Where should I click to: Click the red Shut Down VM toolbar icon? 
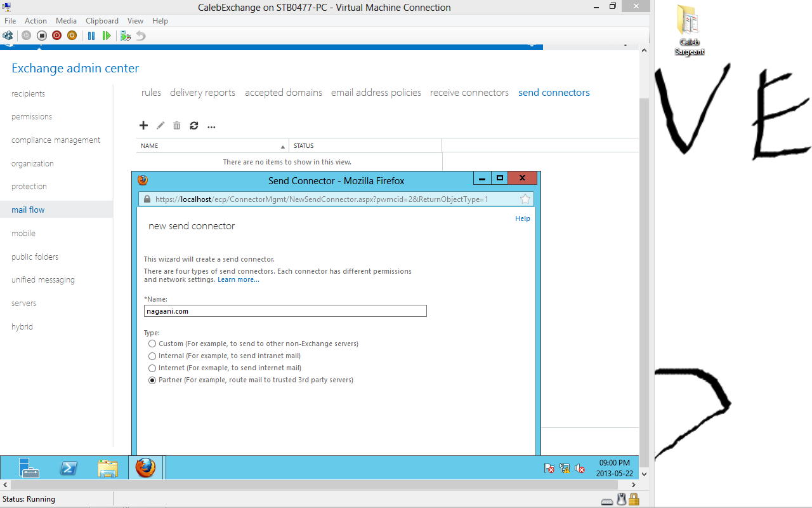click(57, 36)
